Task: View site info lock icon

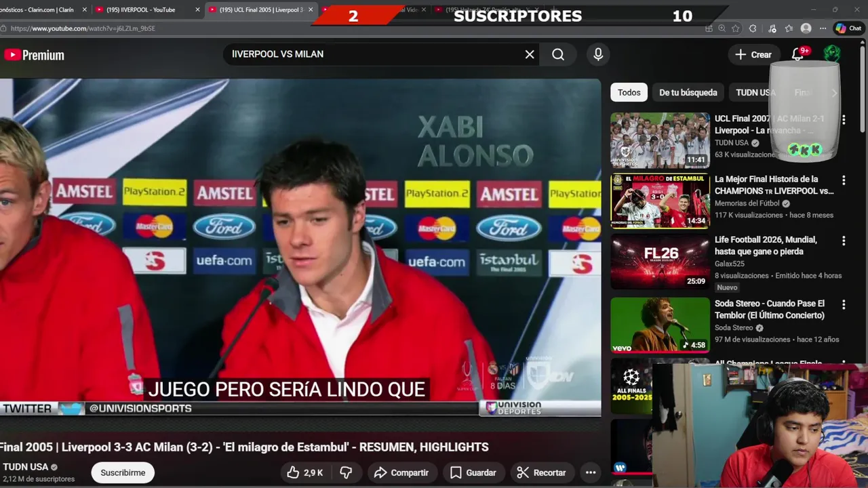Action: tap(4, 28)
